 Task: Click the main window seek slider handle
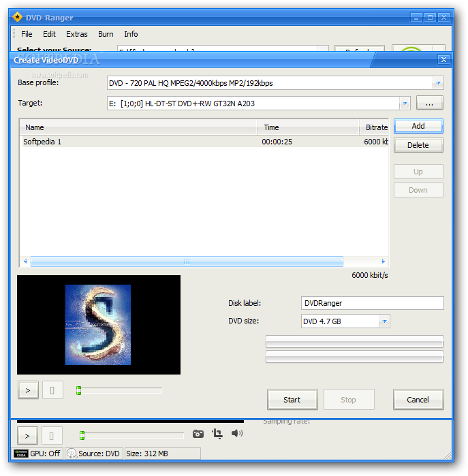[x=82, y=436]
